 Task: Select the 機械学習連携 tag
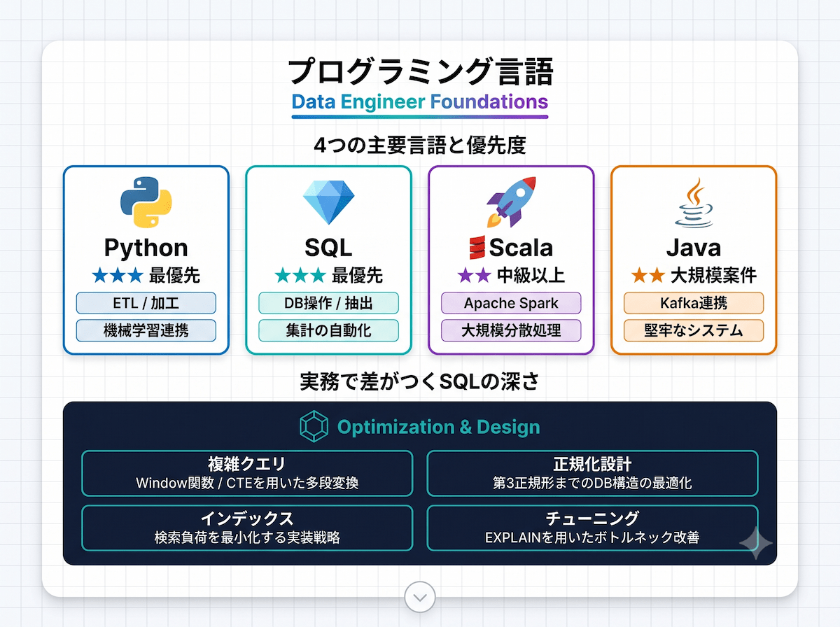pos(146,330)
